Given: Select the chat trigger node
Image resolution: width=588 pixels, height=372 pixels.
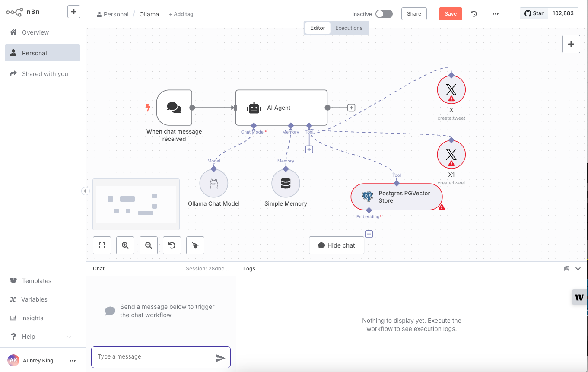Looking at the screenshot, I should pyautogui.click(x=174, y=108).
